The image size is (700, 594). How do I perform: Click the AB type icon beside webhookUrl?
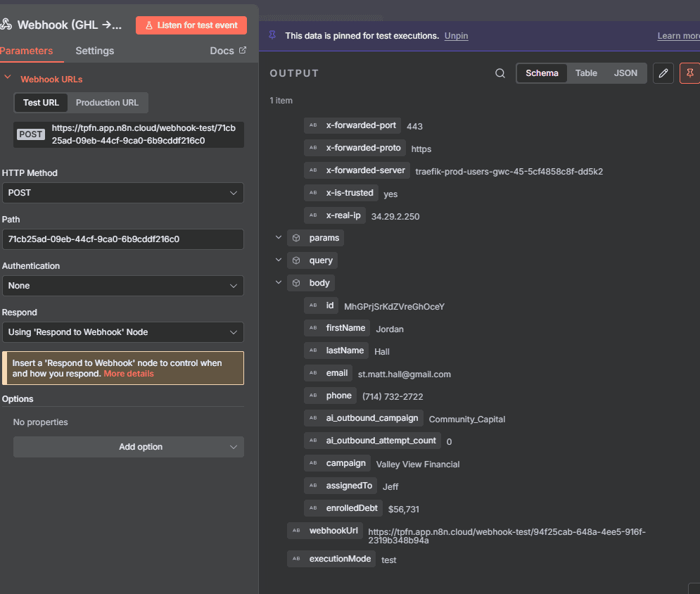pos(296,531)
